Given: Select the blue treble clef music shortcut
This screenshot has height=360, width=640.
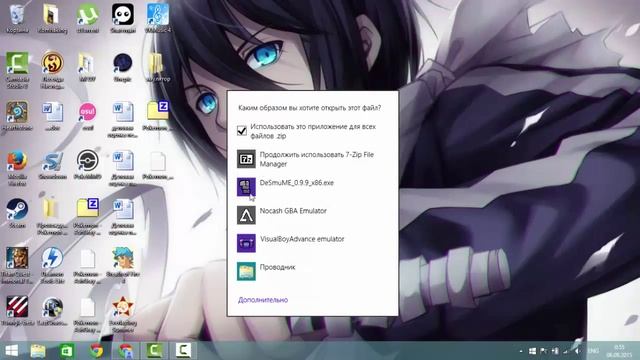Looking at the screenshot, I should (x=158, y=18).
